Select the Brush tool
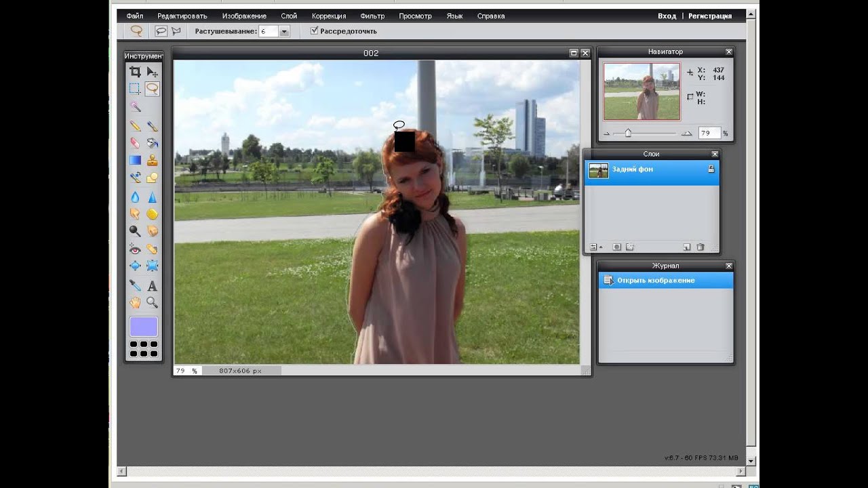868x488 pixels. (x=152, y=126)
